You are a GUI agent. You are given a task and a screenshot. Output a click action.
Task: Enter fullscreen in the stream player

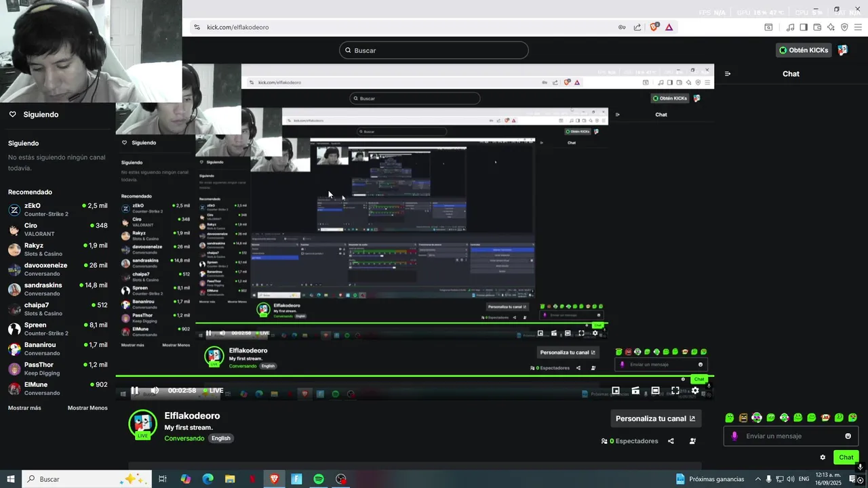point(675,390)
